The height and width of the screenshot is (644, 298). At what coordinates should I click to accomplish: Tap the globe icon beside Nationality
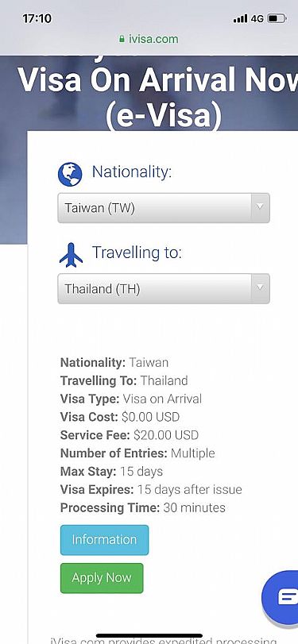tap(70, 174)
